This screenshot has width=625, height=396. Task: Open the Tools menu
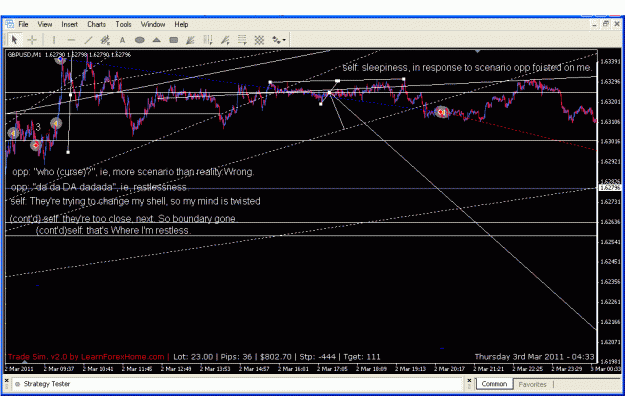pyautogui.click(x=123, y=24)
